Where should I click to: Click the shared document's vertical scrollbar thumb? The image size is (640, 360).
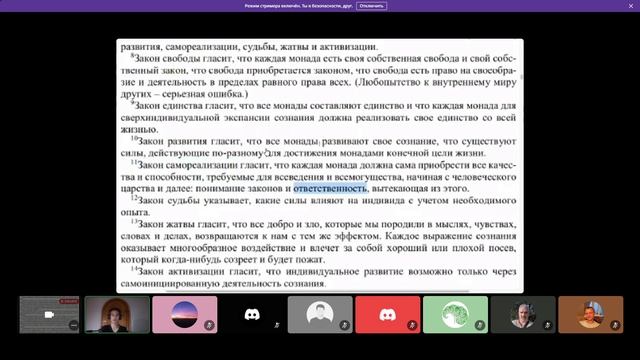click(x=521, y=77)
